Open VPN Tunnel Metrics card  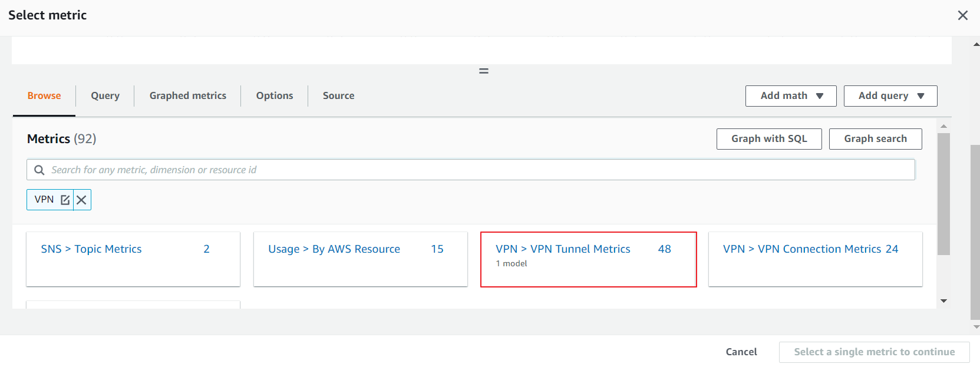563,249
